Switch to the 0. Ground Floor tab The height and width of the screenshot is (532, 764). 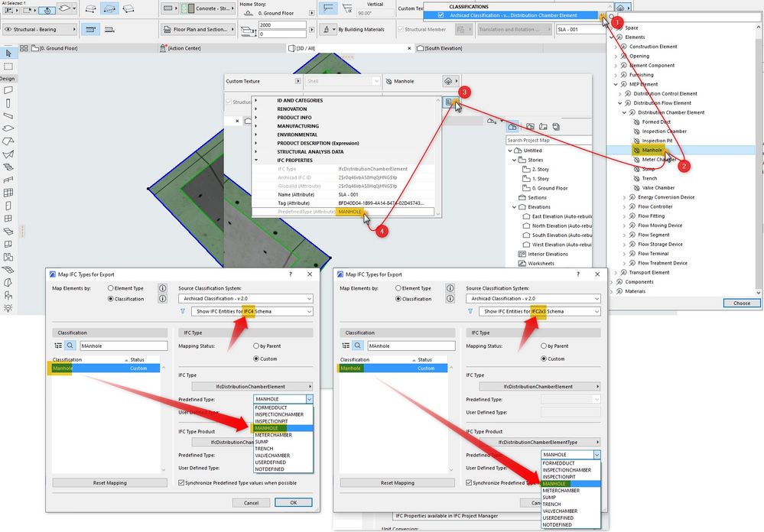click(54, 48)
